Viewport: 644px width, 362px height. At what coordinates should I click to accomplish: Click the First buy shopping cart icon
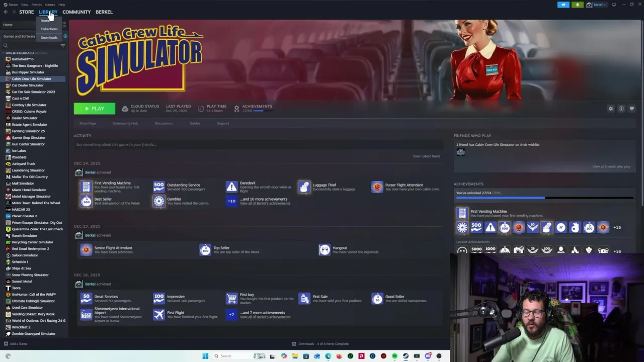pos(231,299)
